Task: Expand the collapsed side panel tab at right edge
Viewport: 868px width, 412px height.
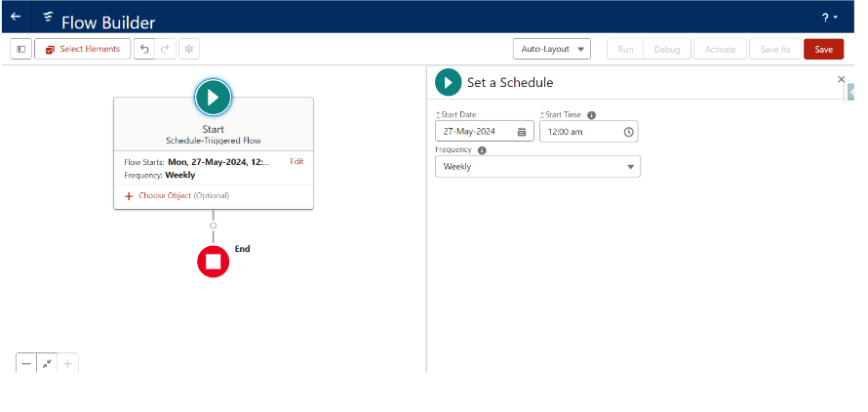Action: click(850, 92)
